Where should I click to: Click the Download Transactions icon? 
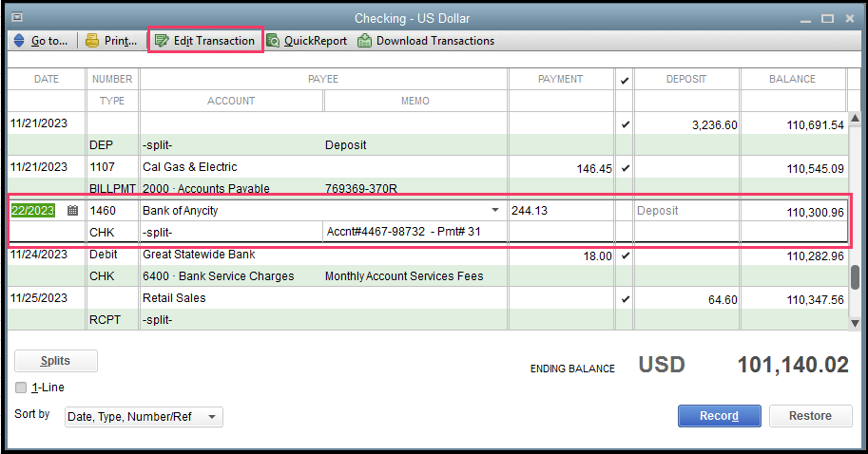[364, 41]
